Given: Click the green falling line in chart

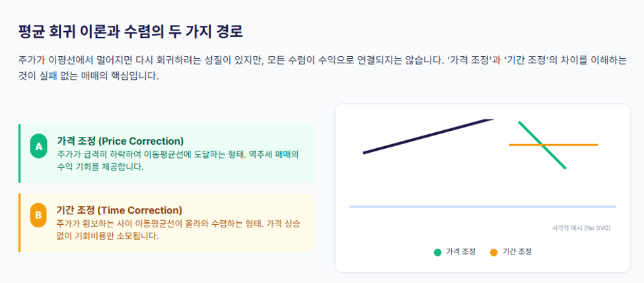Looking at the screenshot, I should pos(542,145).
